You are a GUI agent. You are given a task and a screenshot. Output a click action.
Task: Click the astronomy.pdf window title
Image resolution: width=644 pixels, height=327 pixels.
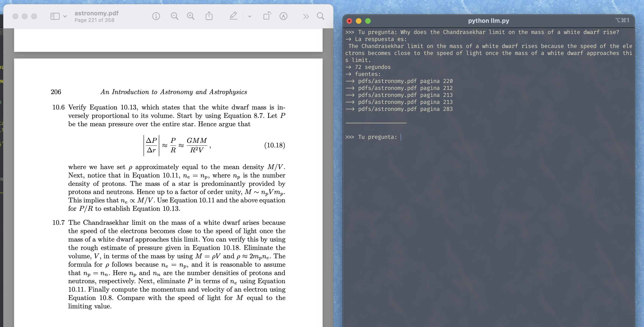click(97, 13)
